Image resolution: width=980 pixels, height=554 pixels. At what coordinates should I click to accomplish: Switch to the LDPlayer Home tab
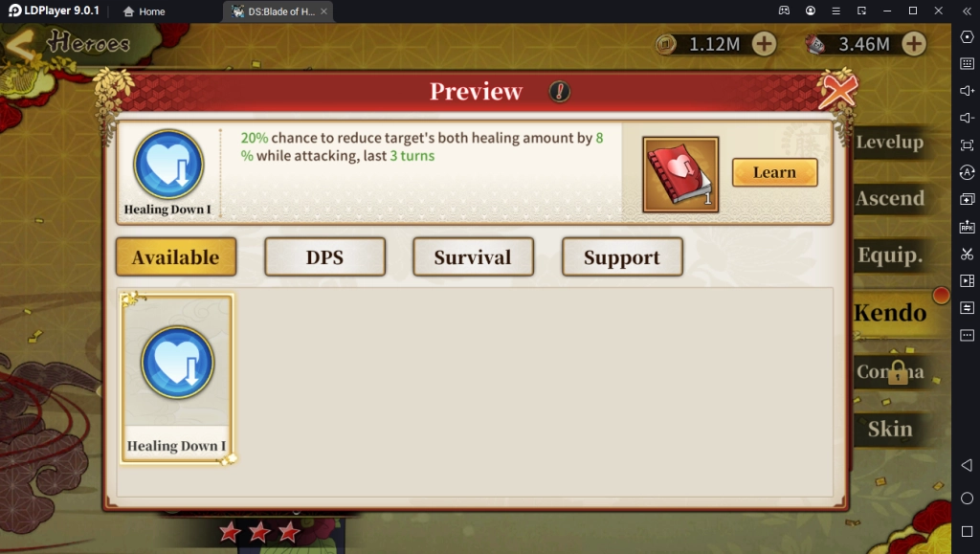145,11
